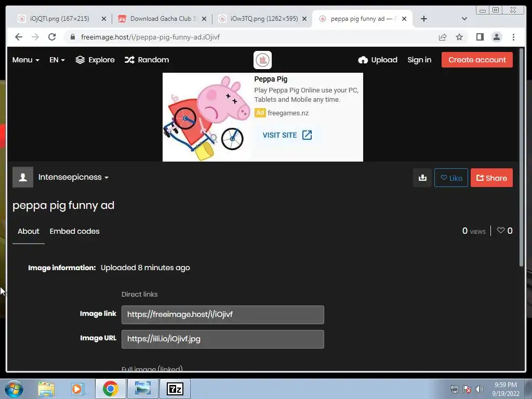Open 7-Zip from the taskbar
This screenshot has height=399, width=532.
pos(175,389)
